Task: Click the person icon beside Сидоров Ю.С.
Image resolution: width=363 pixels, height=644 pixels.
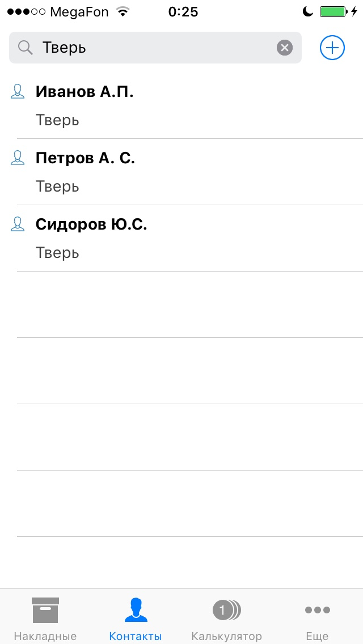Action: [17, 224]
